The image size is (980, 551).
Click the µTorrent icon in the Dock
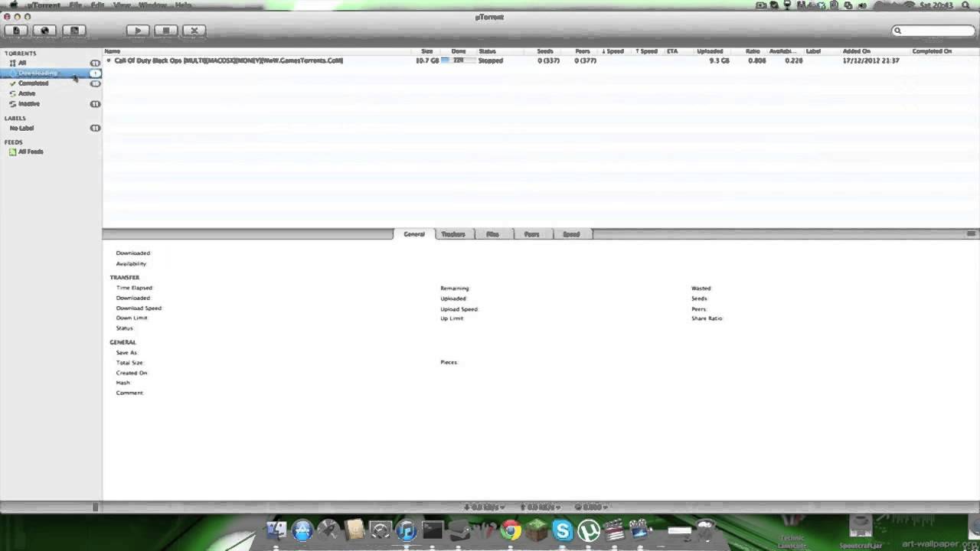[589, 530]
